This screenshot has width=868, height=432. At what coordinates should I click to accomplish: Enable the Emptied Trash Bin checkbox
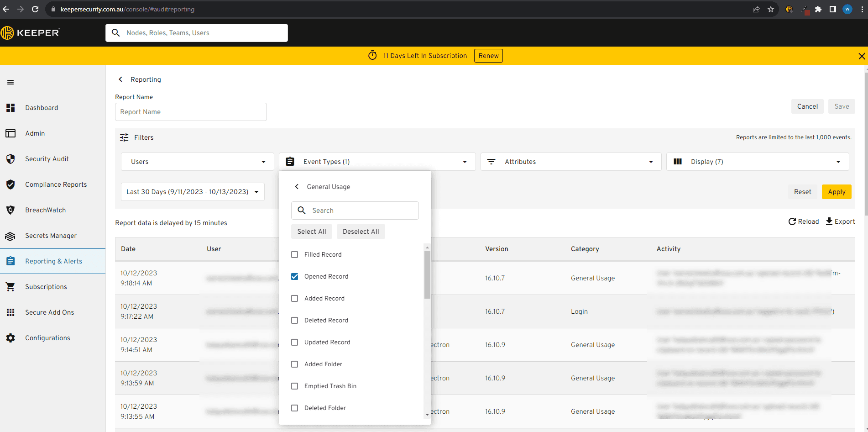295,386
